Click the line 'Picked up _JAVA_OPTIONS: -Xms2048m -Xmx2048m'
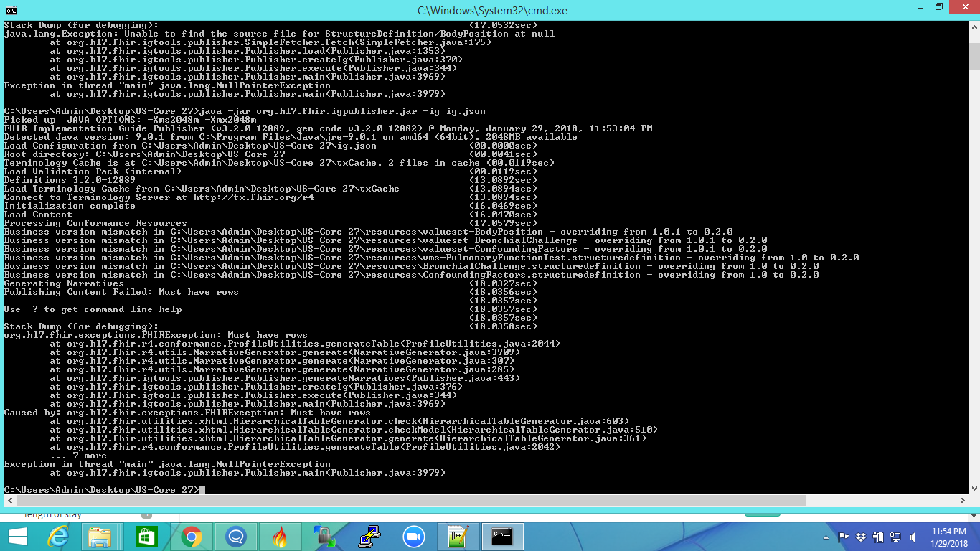The height and width of the screenshot is (551, 980). pos(130,120)
